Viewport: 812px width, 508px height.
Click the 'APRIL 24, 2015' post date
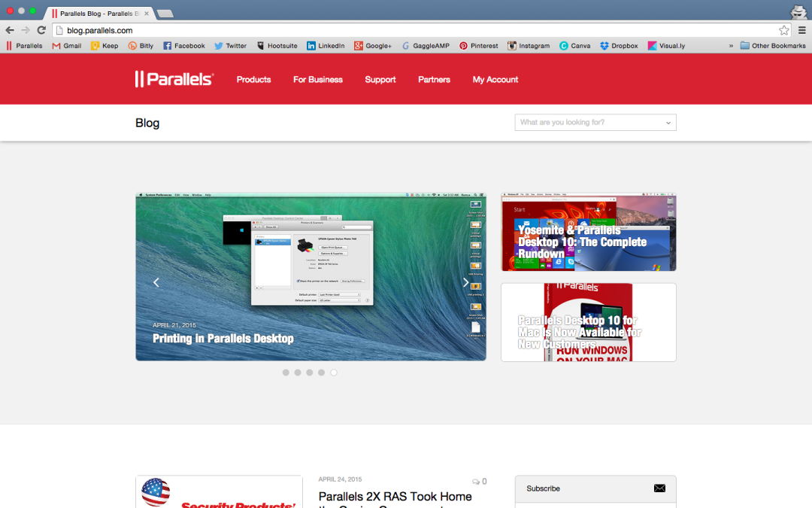click(x=341, y=479)
